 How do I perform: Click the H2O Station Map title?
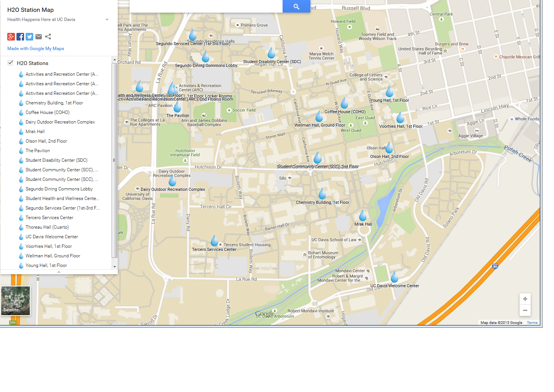[31, 10]
